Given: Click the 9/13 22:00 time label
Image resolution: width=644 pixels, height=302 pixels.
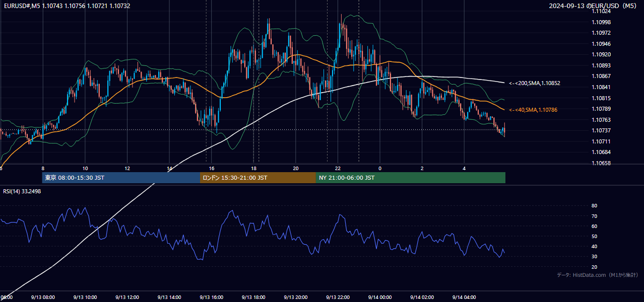Looking at the screenshot, I should (x=338, y=297).
